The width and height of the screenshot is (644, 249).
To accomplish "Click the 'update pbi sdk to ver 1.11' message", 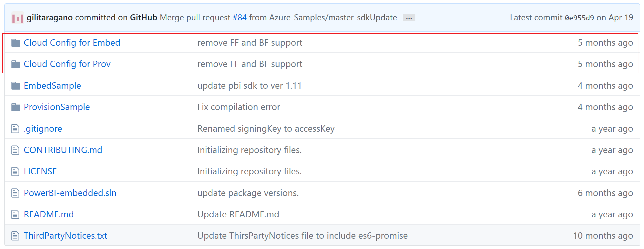I will 249,85.
